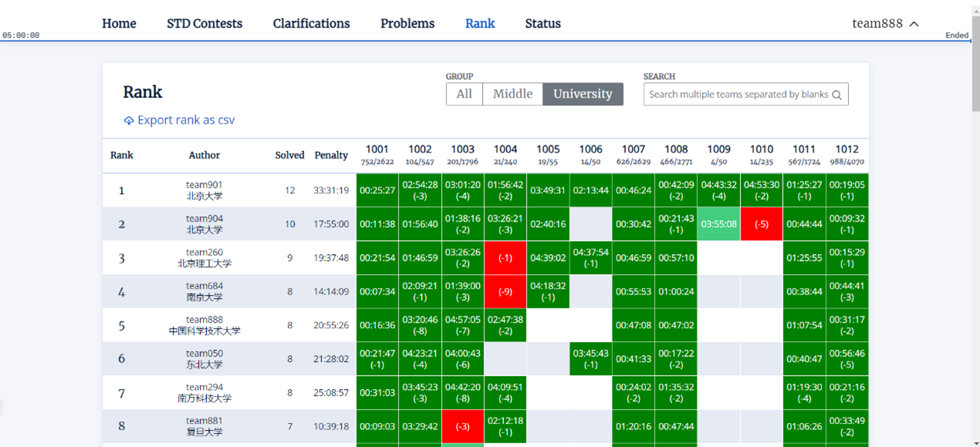The width and height of the screenshot is (980, 447).
Task: Click penalty value 33:31:19
Action: [x=331, y=191]
